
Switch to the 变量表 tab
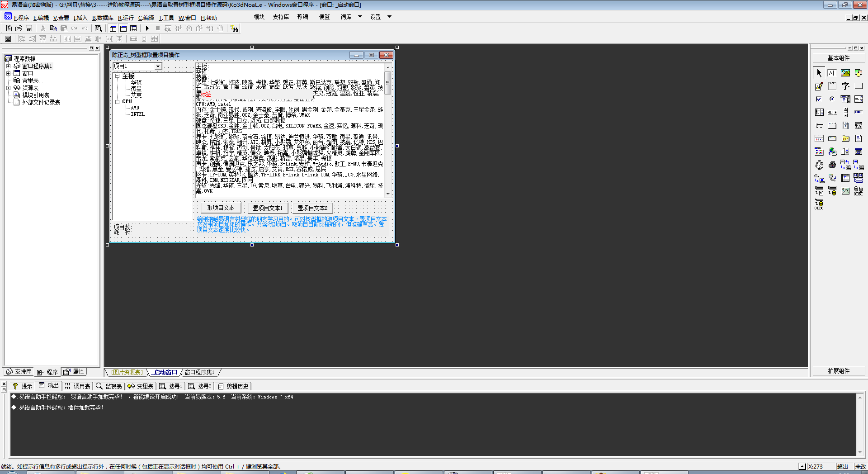click(141, 386)
